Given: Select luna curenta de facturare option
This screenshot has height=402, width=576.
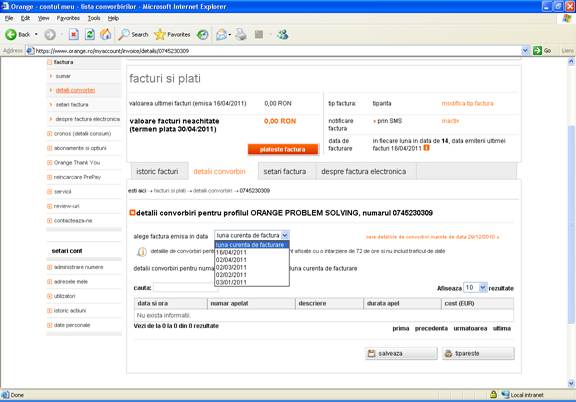Looking at the screenshot, I should click(252, 245).
